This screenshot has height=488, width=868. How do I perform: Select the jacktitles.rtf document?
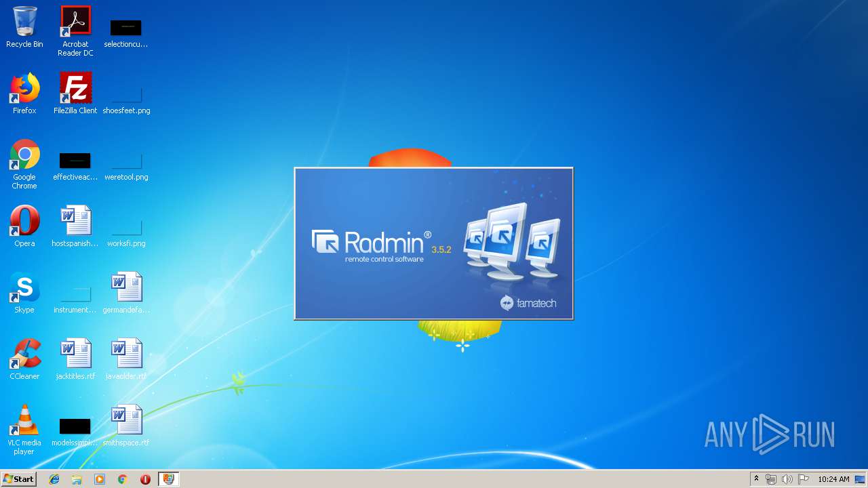pyautogui.click(x=75, y=359)
